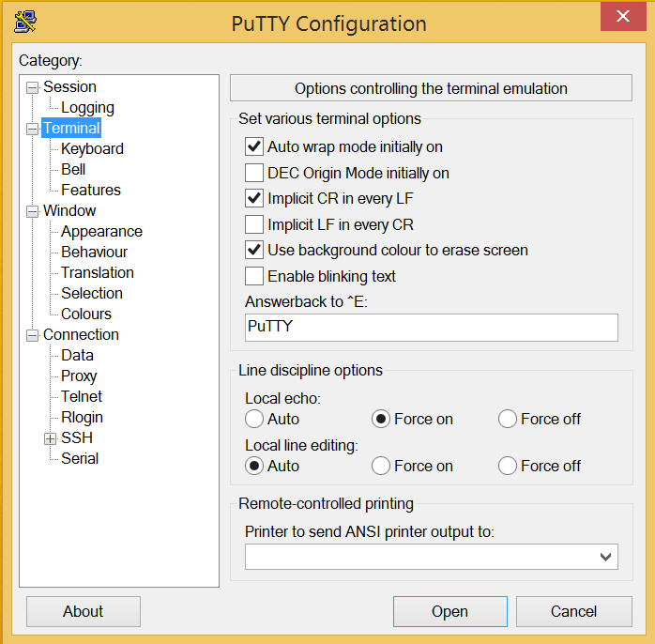655x644 pixels.
Task: Collapse the Terminal tree node
Action: [32, 129]
